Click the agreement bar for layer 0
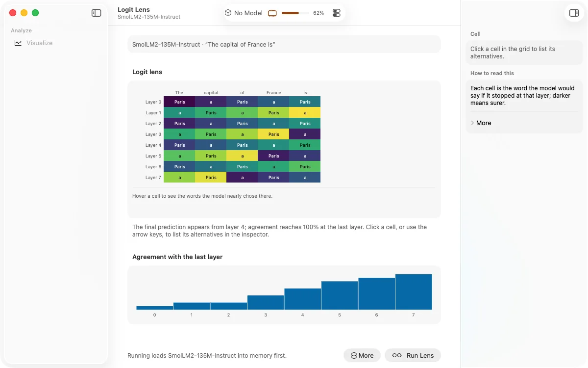 point(155,308)
